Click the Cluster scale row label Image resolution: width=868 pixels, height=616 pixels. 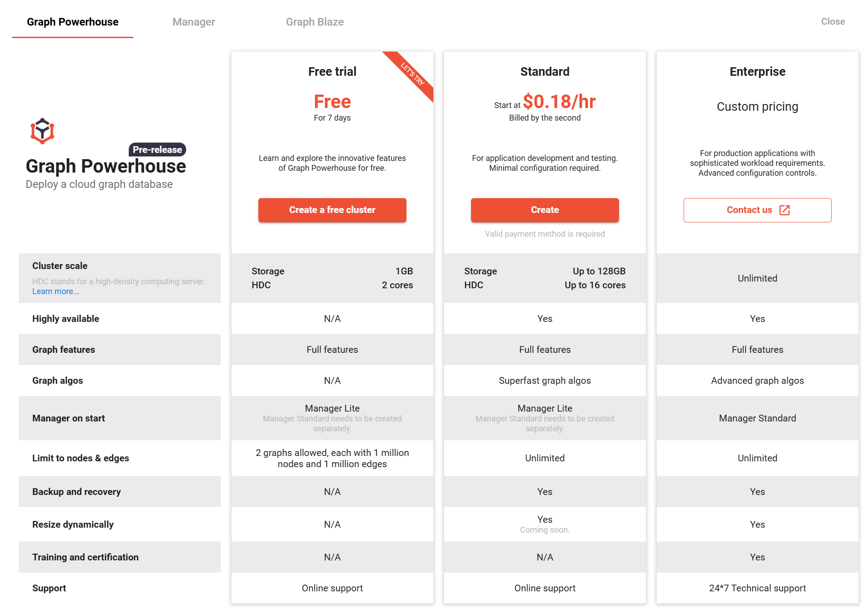pyautogui.click(x=60, y=266)
